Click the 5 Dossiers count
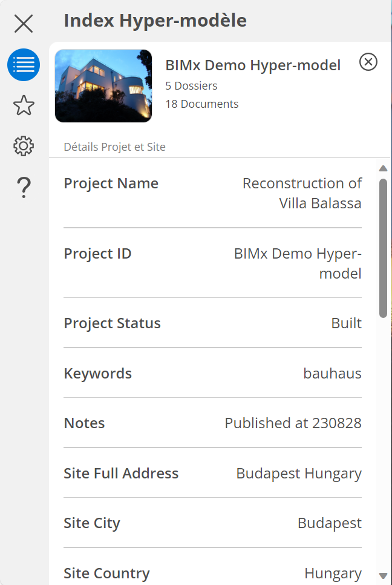 (191, 85)
